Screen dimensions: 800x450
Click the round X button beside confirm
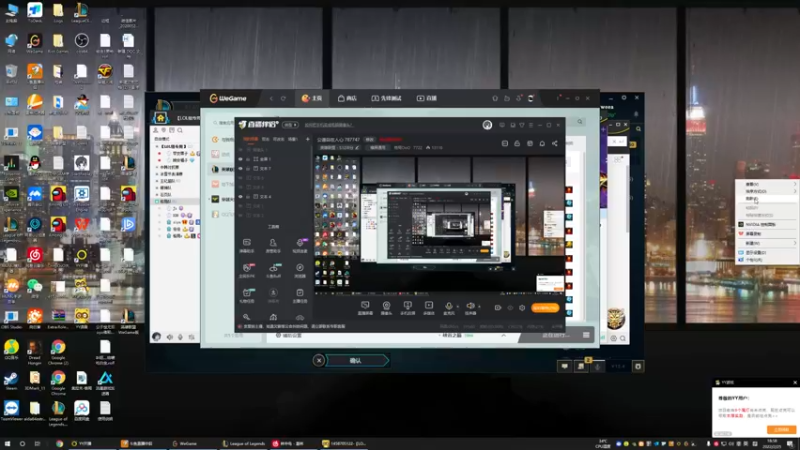319,361
